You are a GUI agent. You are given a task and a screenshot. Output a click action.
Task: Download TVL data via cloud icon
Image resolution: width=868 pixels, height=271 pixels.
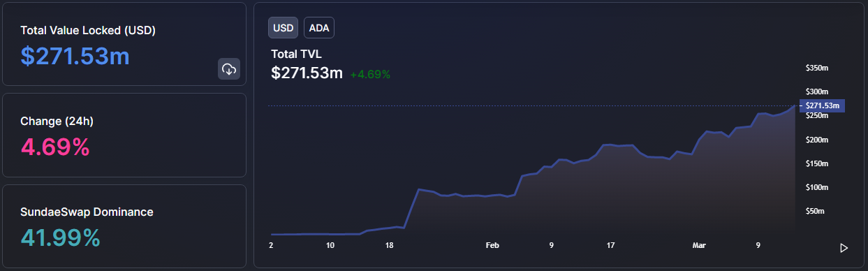click(x=229, y=69)
